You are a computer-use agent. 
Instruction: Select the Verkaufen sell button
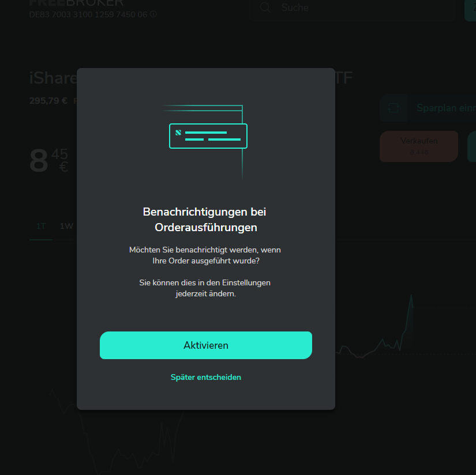click(x=419, y=146)
